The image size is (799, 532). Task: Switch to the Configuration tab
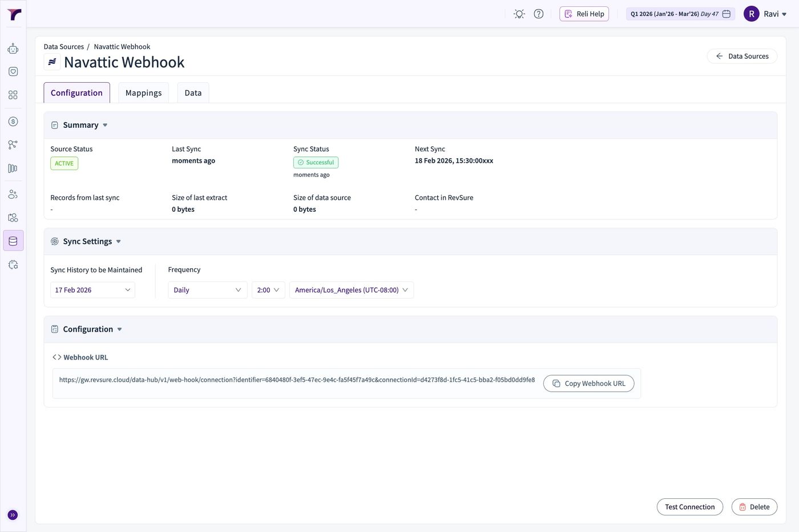click(76, 92)
